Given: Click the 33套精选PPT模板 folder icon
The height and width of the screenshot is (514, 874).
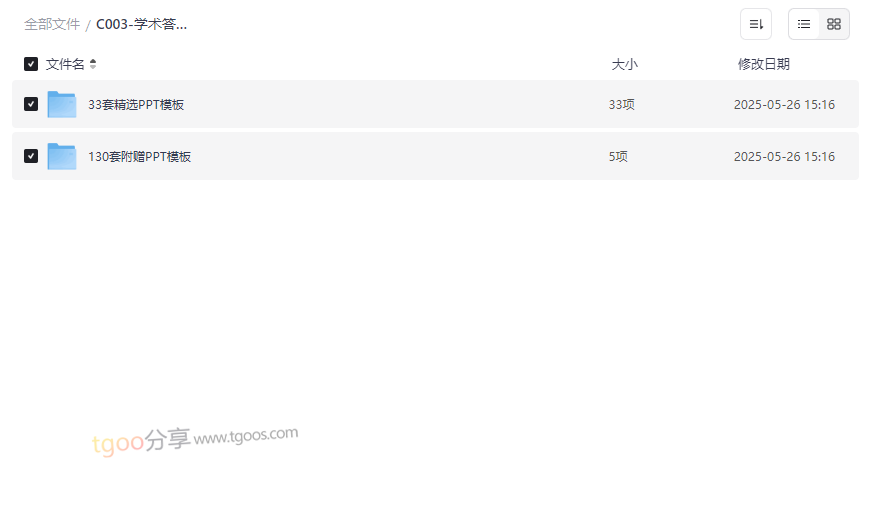Looking at the screenshot, I should click(62, 104).
